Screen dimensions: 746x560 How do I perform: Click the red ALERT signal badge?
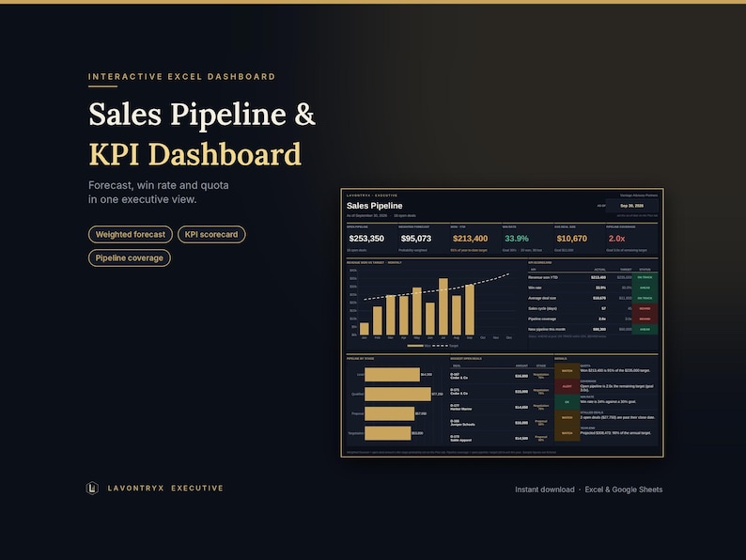pos(567,386)
